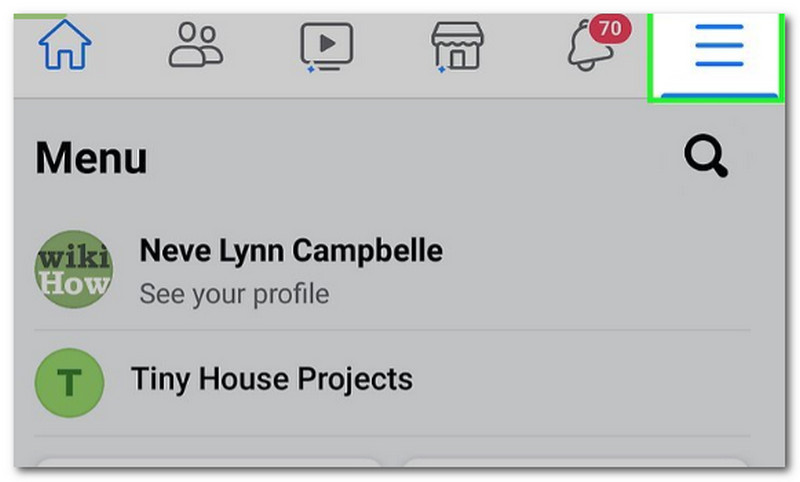Open the Watch video tab
This screenshot has width=800, height=482.
[x=329, y=45]
